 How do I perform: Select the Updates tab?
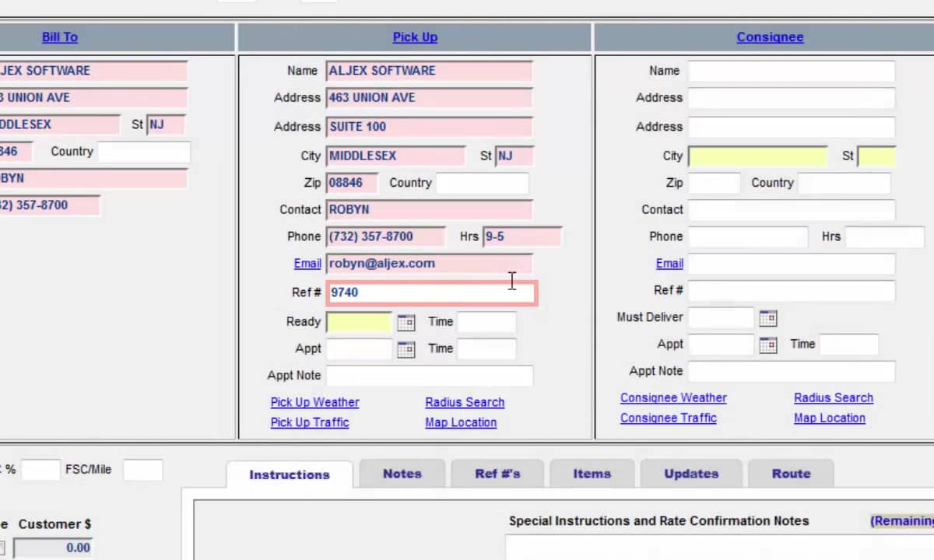[x=691, y=474]
